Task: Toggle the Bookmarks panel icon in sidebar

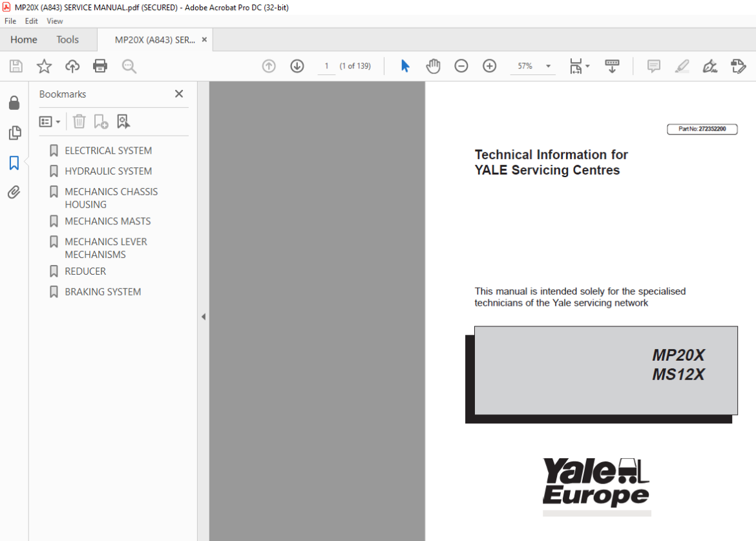Action: click(14, 163)
